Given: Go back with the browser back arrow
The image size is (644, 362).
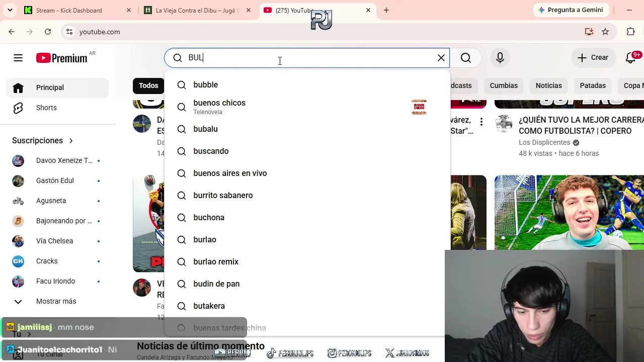Looking at the screenshot, I should (12, 32).
